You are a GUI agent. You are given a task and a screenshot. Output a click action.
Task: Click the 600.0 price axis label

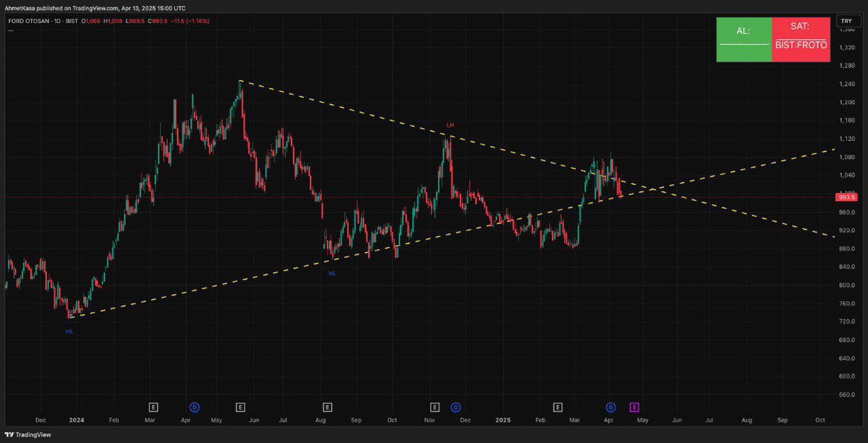846,377
